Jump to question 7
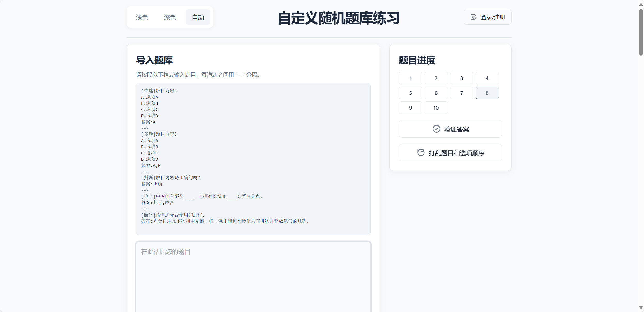The height and width of the screenshot is (312, 644). point(461,93)
